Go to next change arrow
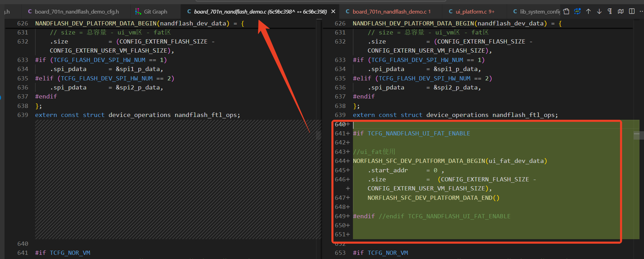 click(x=599, y=11)
